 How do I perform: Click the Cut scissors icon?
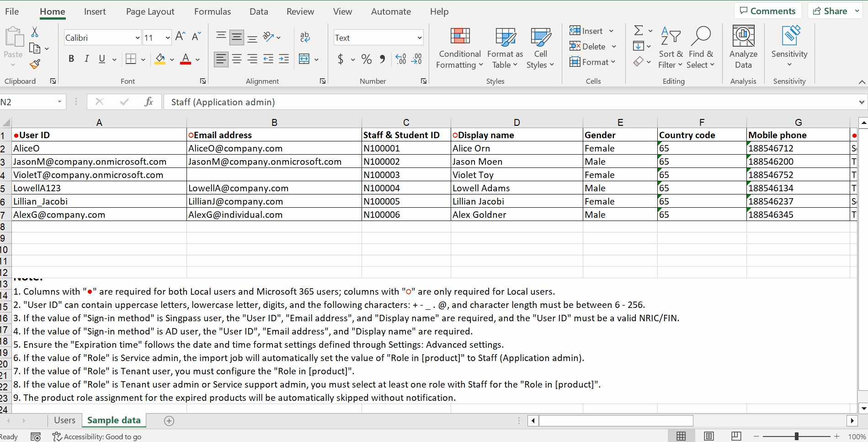[x=35, y=32]
